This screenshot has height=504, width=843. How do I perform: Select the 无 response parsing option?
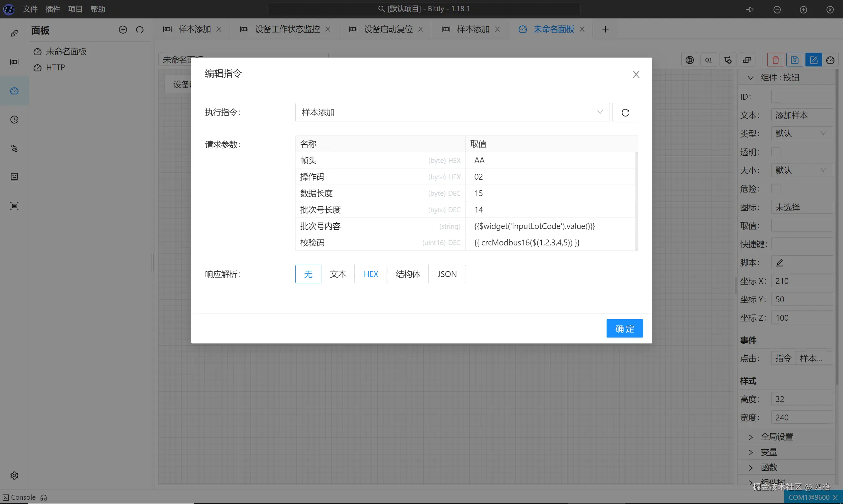[x=308, y=274]
